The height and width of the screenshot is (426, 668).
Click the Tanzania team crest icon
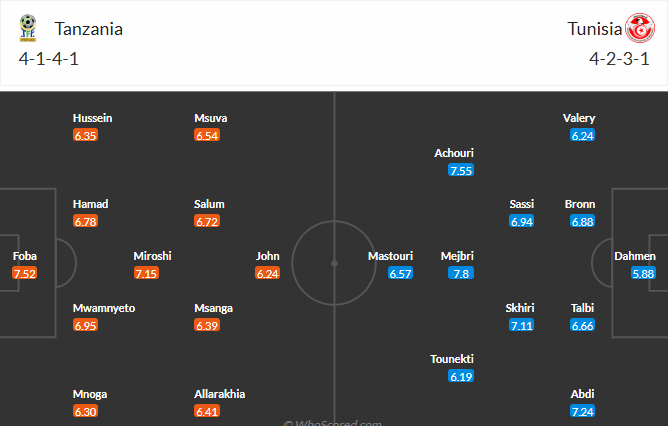[x=27, y=28]
